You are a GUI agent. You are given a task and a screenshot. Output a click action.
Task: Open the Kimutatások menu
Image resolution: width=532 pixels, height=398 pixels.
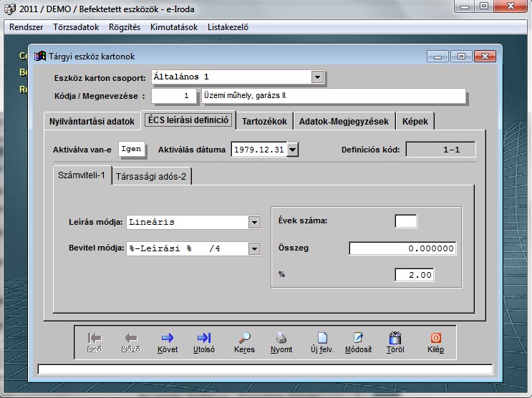[x=175, y=27]
